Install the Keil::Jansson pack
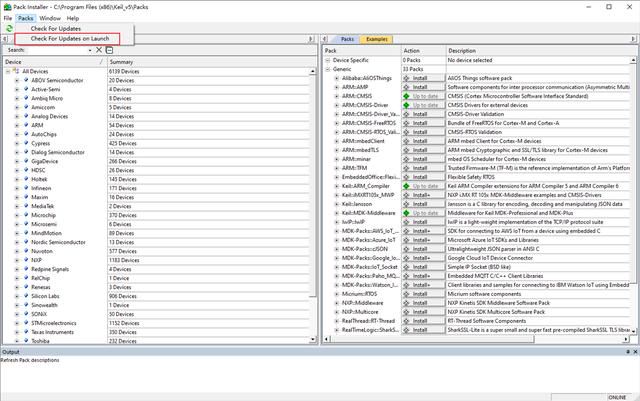Screen dimensions: 640x401 pyautogui.click(x=423, y=204)
